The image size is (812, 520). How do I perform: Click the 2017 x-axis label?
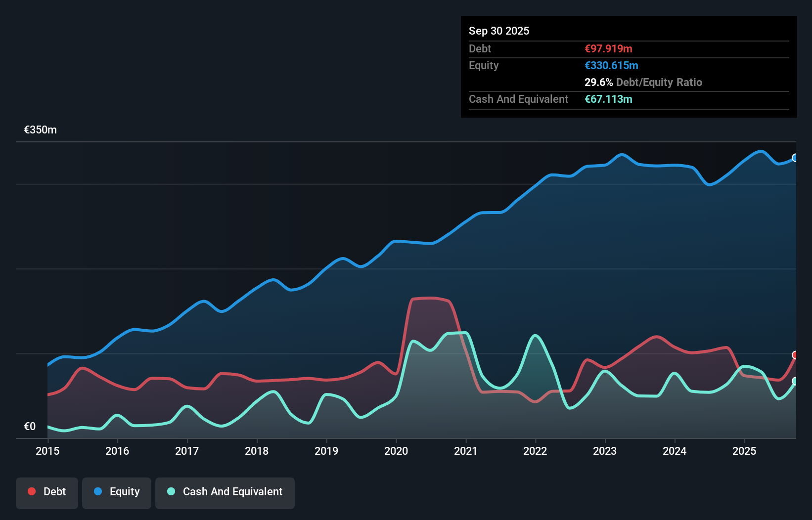(187, 451)
